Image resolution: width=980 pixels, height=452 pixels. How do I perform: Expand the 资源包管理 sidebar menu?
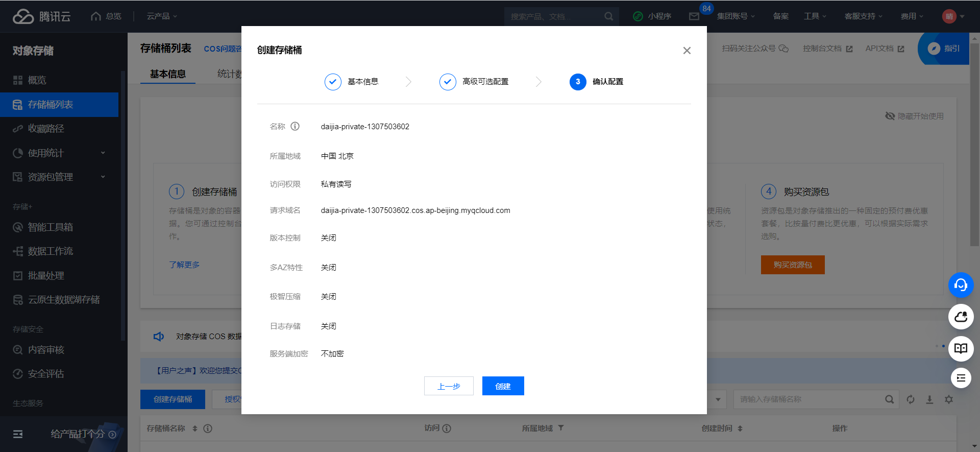click(x=59, y=177)
